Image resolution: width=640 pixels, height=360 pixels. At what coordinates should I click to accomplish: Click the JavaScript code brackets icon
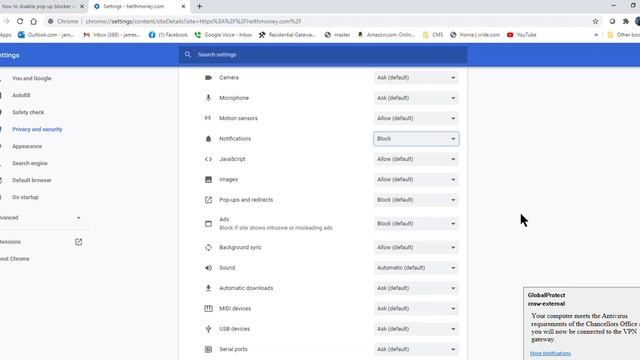click(208, 159)
